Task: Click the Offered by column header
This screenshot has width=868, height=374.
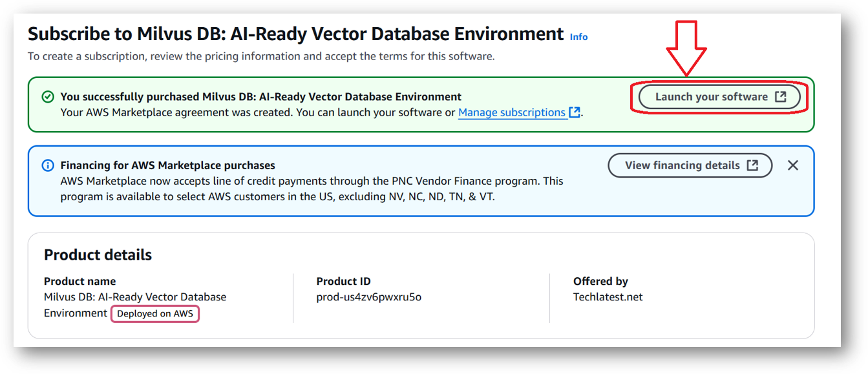Action: pos(600,281)
